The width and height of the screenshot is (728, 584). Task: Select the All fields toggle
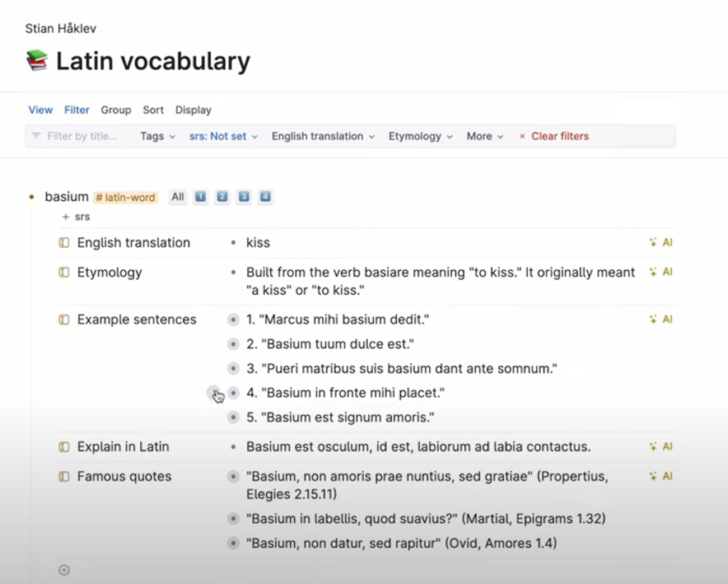[x=178, y=197]
